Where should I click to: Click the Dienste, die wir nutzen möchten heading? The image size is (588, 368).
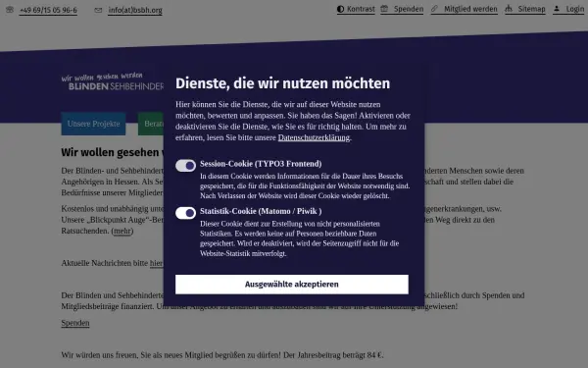pyautogui.click(x=283, y=83)
